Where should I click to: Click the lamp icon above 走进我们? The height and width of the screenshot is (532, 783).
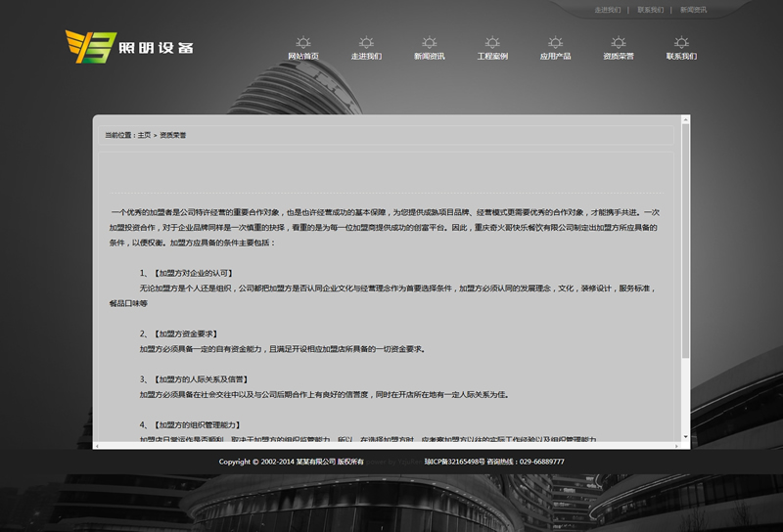click(x=366, y=42)
